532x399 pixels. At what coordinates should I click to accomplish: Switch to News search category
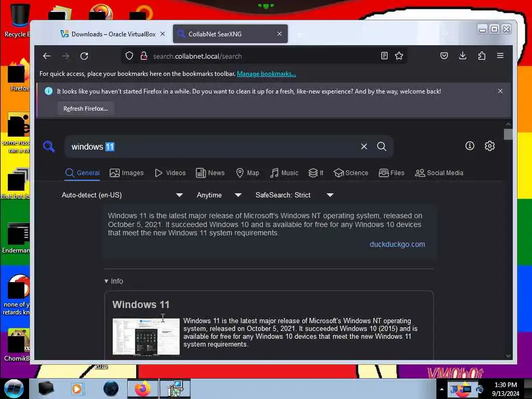210,172
